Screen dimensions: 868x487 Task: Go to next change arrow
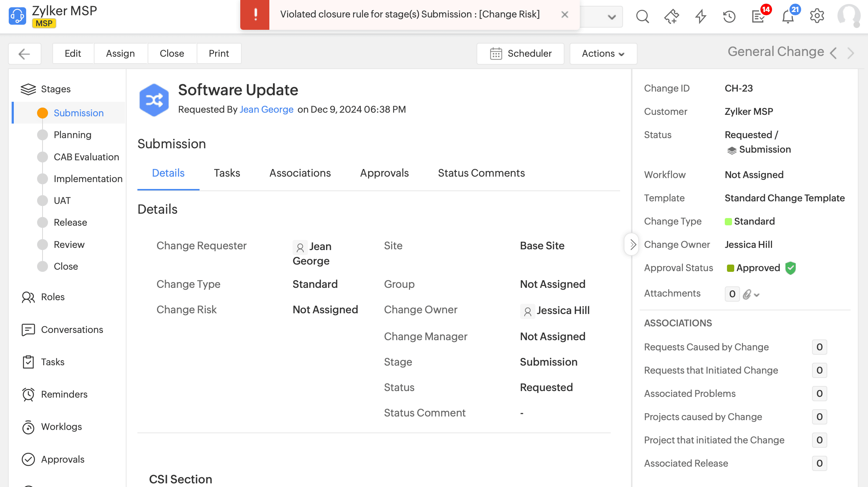pos(851,53)
